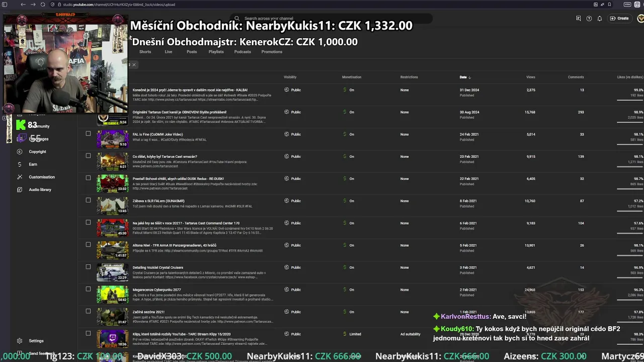Remove the active filter chip with X

click(x=134, y=65)
